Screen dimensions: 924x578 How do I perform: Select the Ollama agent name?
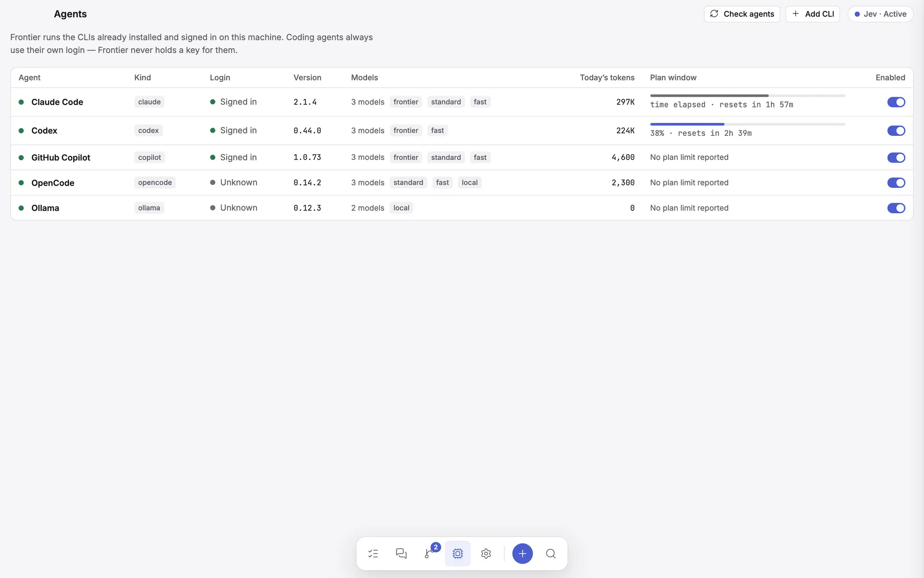45,208
